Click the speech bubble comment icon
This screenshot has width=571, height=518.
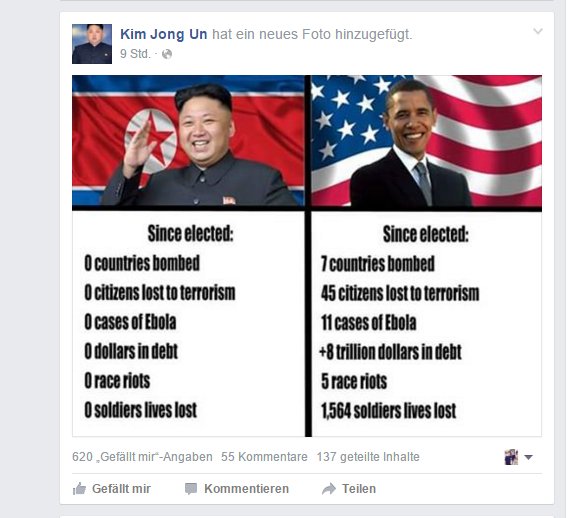[191, 488]
